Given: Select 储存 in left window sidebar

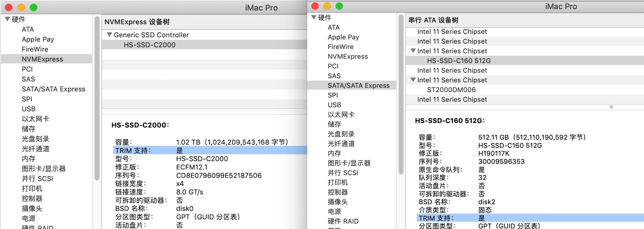Looking at the screenshot, I should [28, 129].
